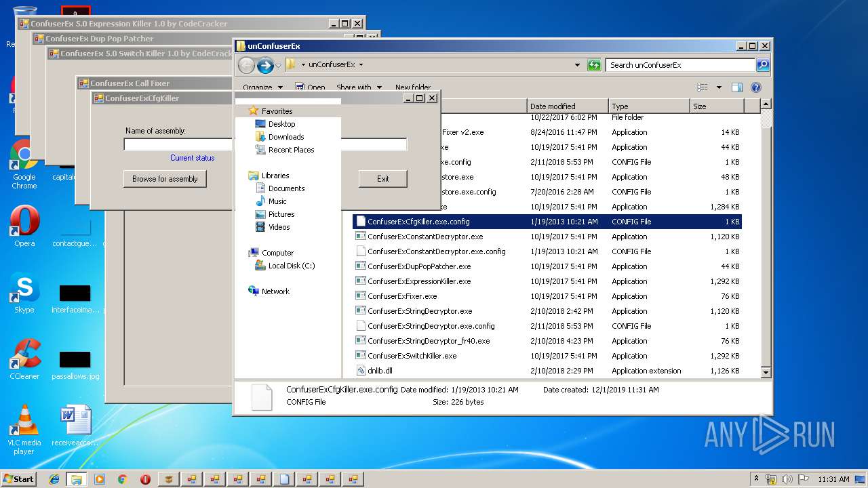Click the Open toolbar command in Explorer
The height and width of the screenshot is (488, 868).
click(310, 87)
